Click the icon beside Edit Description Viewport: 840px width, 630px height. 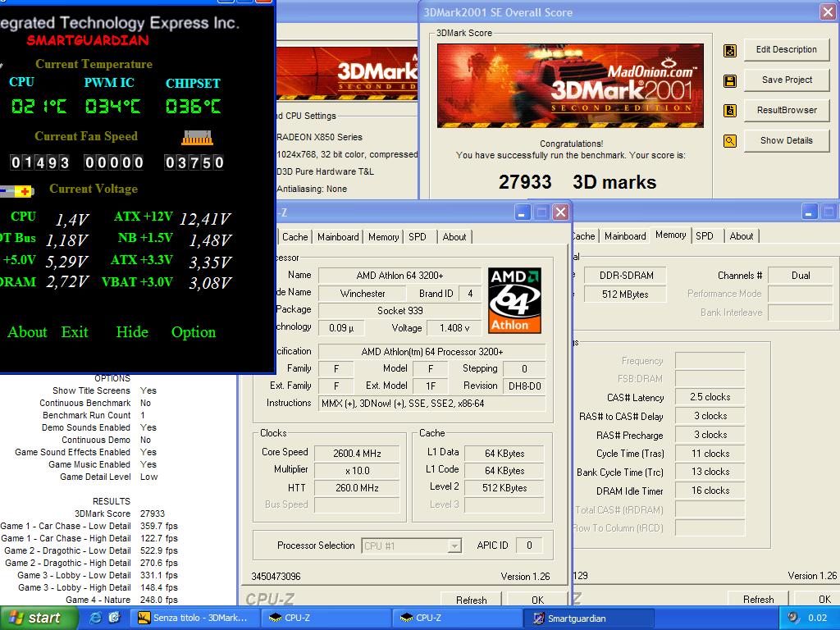pyautogui.click(x=729, y=51)
